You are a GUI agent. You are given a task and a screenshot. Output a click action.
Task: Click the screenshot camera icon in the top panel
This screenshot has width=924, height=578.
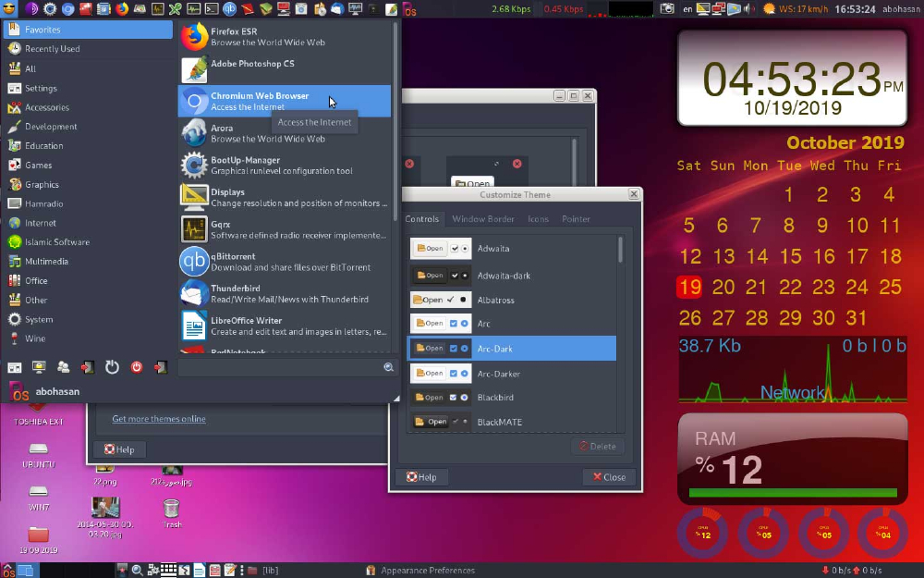[x=666, y=9]
